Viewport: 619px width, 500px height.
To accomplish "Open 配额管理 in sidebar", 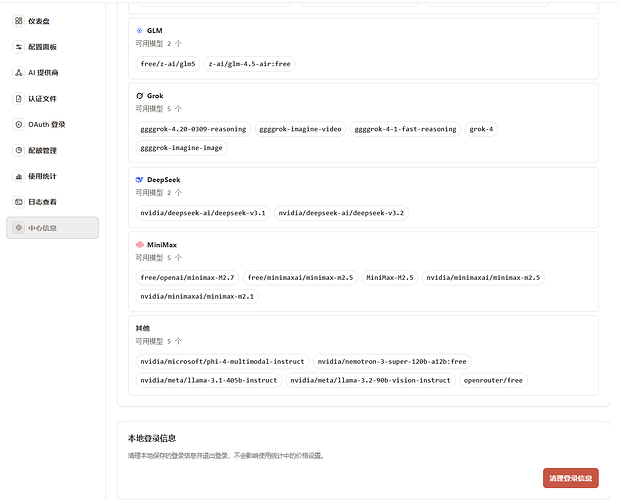I will coord(53,150).
